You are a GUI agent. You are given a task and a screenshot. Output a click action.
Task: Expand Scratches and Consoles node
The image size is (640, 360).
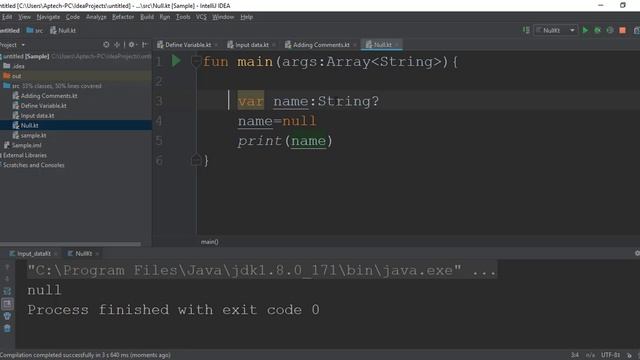33,165
